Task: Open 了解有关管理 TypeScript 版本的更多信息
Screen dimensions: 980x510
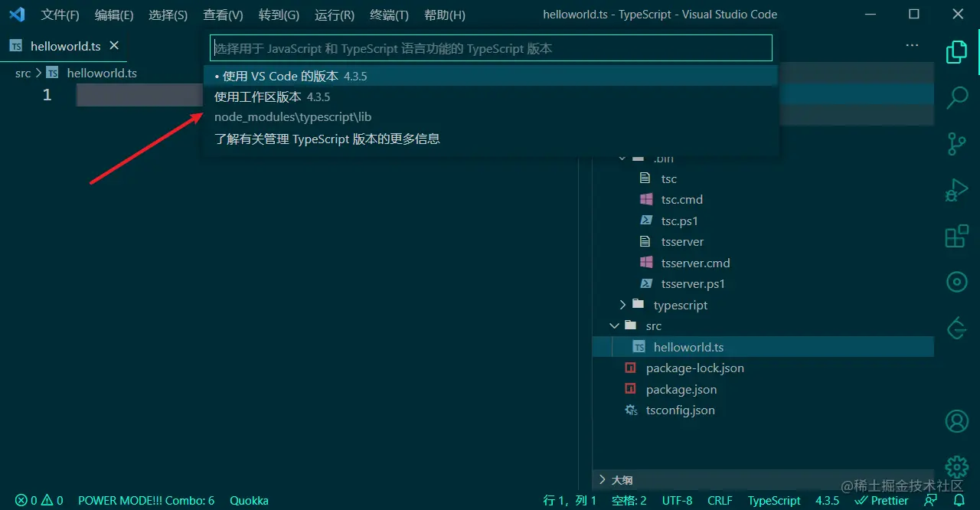Action: point(491,139)
